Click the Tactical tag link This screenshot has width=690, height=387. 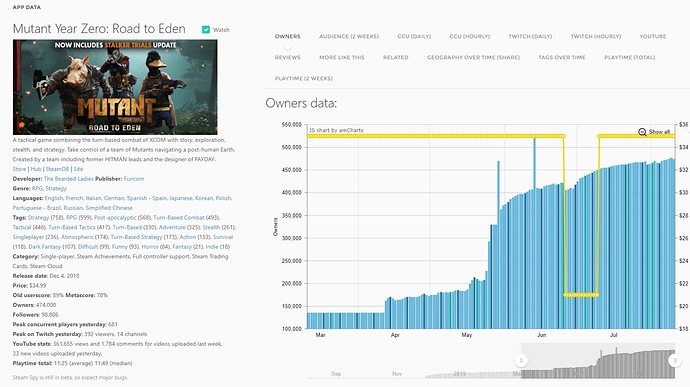tap(22, 227)
